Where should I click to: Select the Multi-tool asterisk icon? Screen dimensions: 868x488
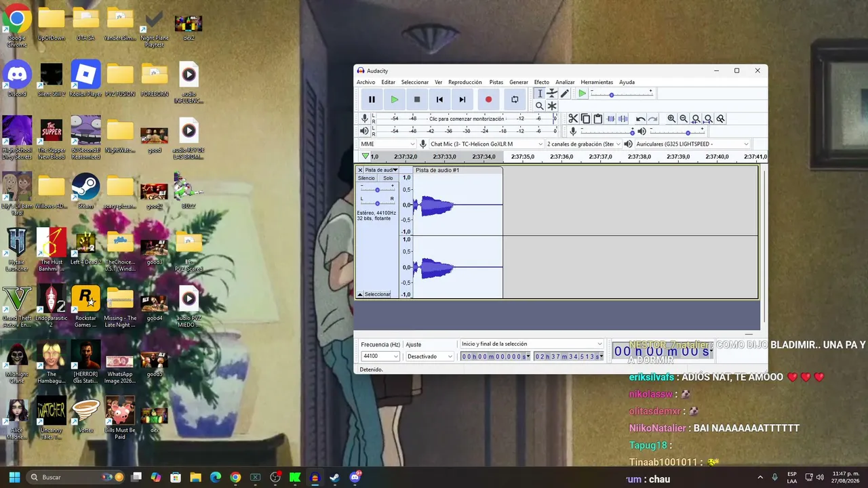(x=552, y=106)
